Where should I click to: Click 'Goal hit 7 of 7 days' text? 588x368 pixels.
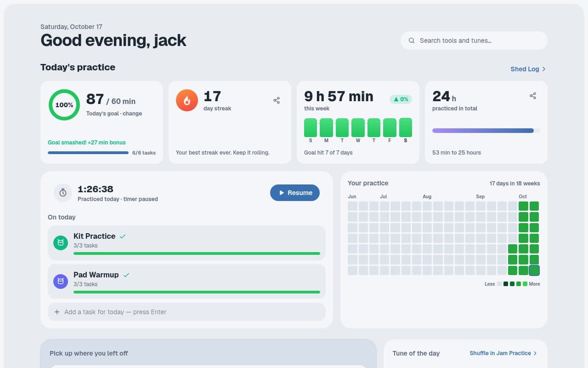[328, 153]
